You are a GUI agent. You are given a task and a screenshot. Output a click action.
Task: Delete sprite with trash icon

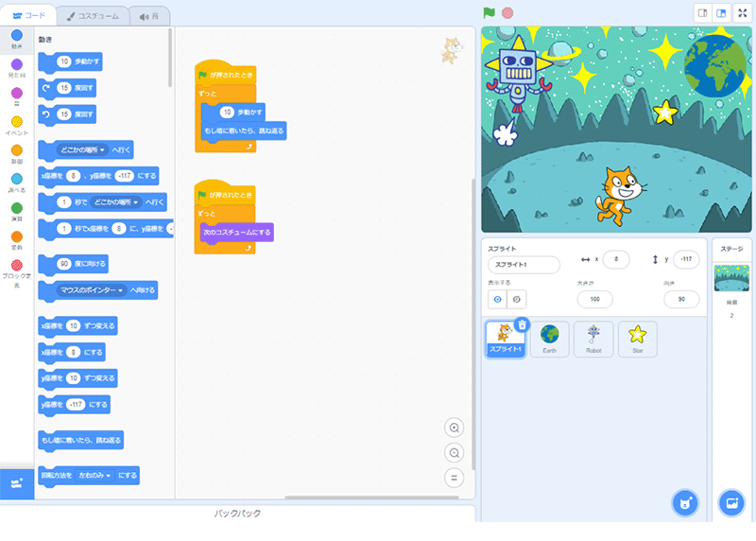[522, 324]
